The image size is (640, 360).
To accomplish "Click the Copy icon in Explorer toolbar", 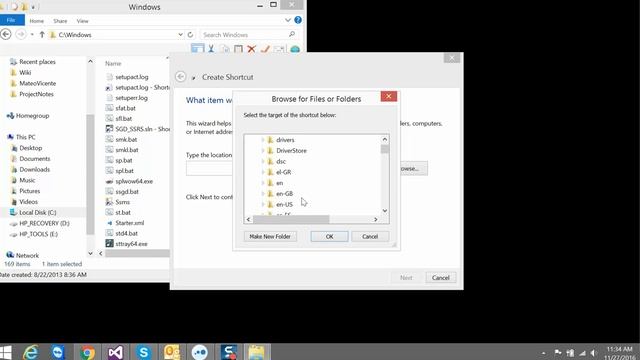I will (x=225, y=49).
